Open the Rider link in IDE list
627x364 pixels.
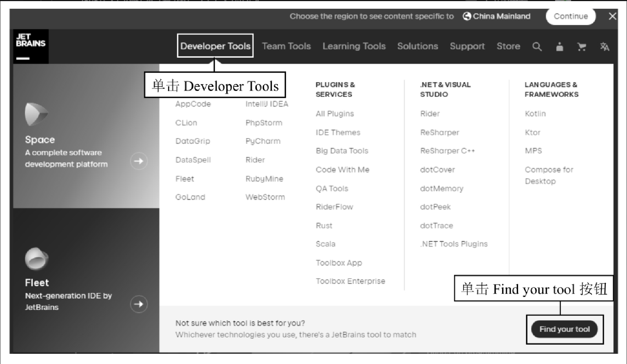pos(255,160)
